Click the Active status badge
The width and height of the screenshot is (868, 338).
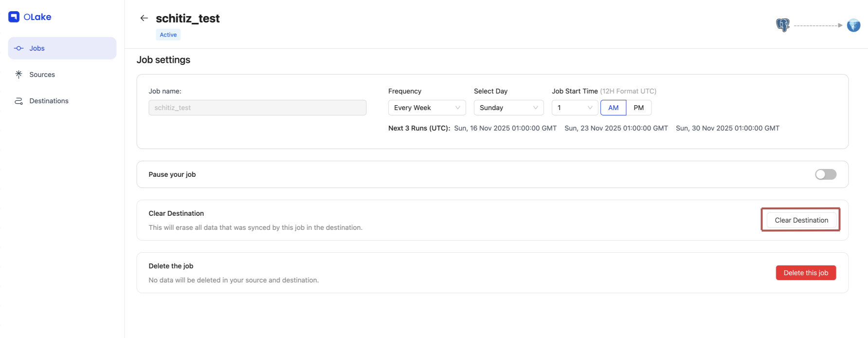(168, 35)
